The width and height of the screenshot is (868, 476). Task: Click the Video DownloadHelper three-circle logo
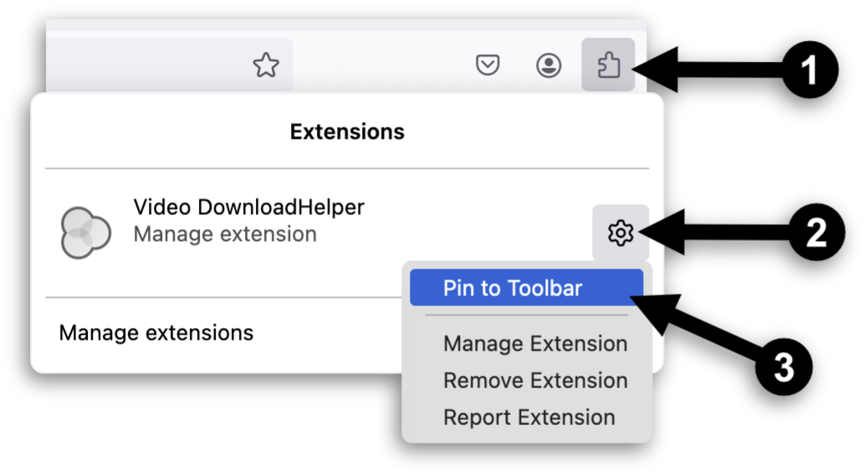click(x=85, y=232)
